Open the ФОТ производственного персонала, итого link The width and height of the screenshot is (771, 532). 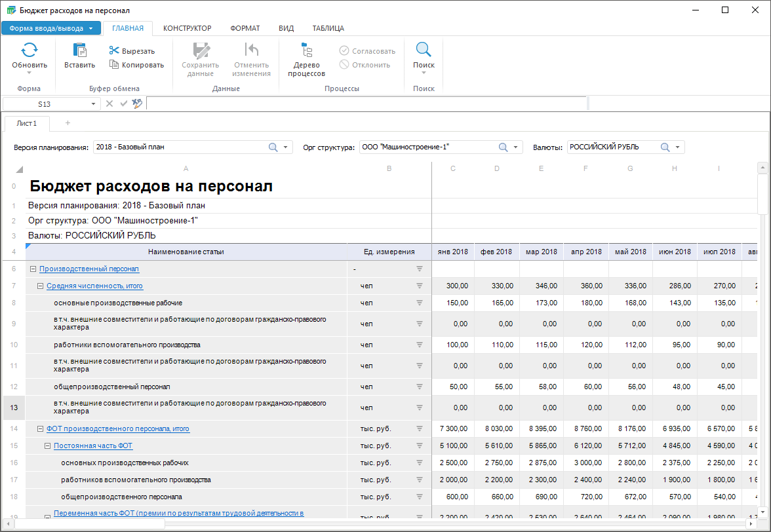pyautogui.click(x=118, y=429)
